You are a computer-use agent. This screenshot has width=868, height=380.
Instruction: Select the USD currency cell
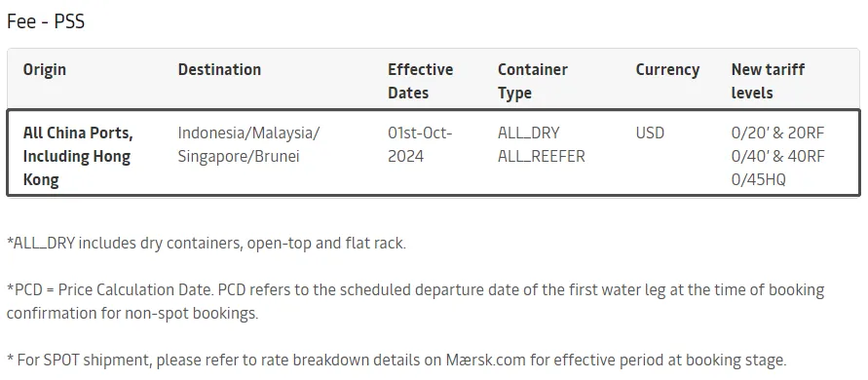650,133
